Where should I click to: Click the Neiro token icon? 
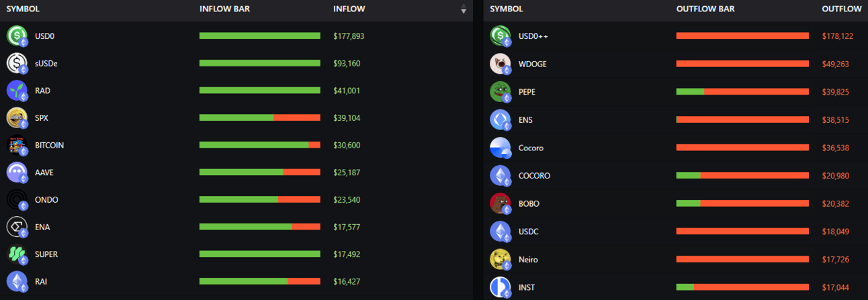(501, 259)
